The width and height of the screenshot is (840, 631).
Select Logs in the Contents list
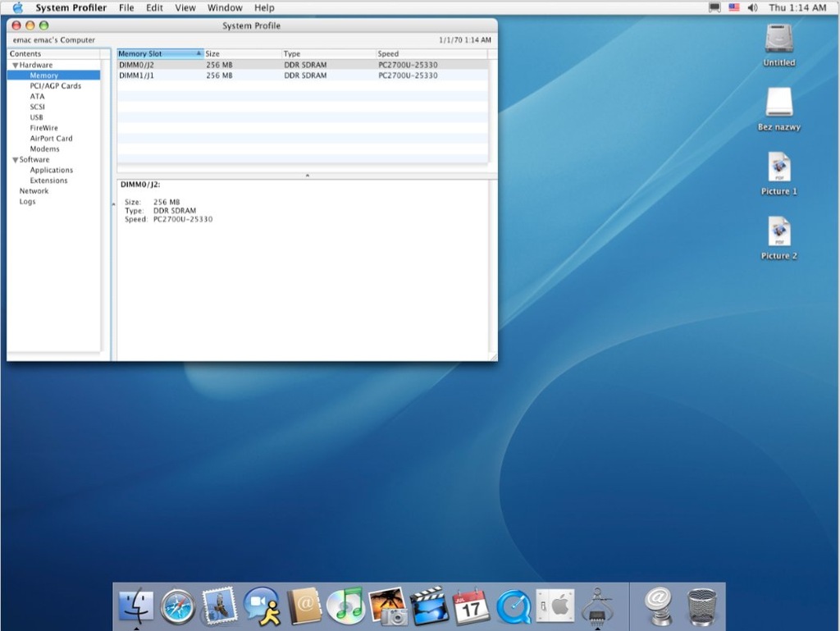(27, 201)
